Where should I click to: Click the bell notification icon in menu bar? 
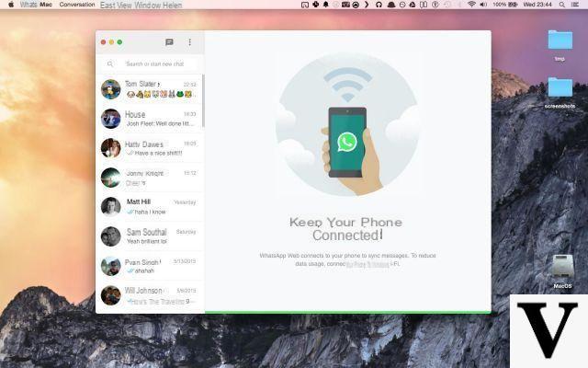tap(326, 5)
